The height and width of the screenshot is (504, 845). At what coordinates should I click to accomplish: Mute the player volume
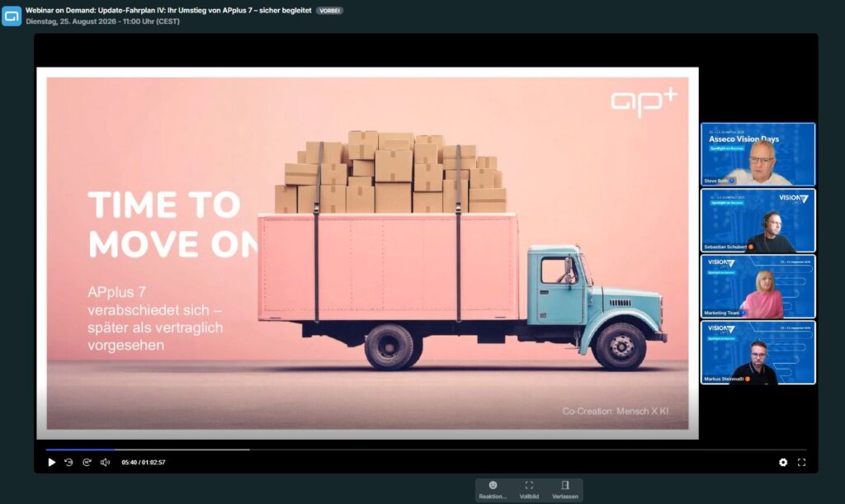(105, 463)
